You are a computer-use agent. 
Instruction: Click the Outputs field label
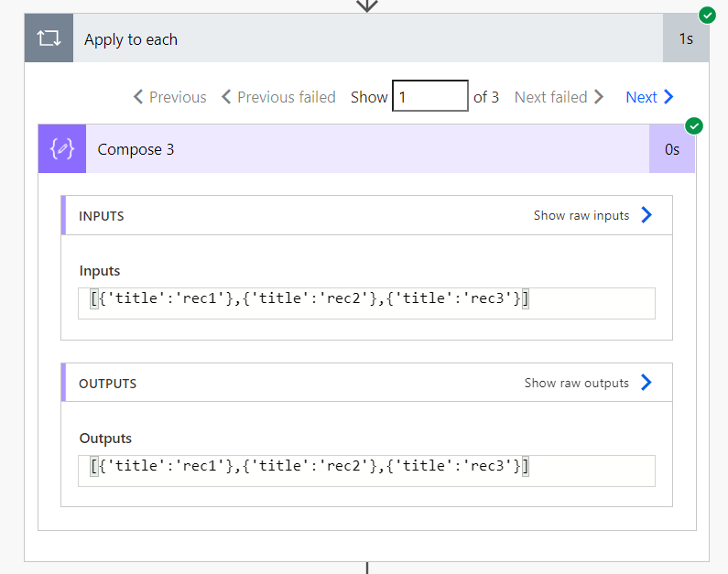pyautogui.click(x=105, y=438)
